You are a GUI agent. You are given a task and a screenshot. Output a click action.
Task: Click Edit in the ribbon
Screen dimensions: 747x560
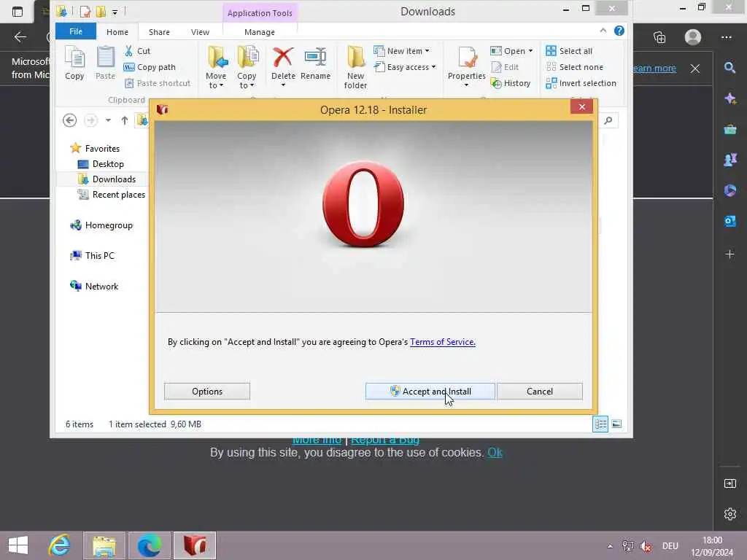[x=505, y=67]
